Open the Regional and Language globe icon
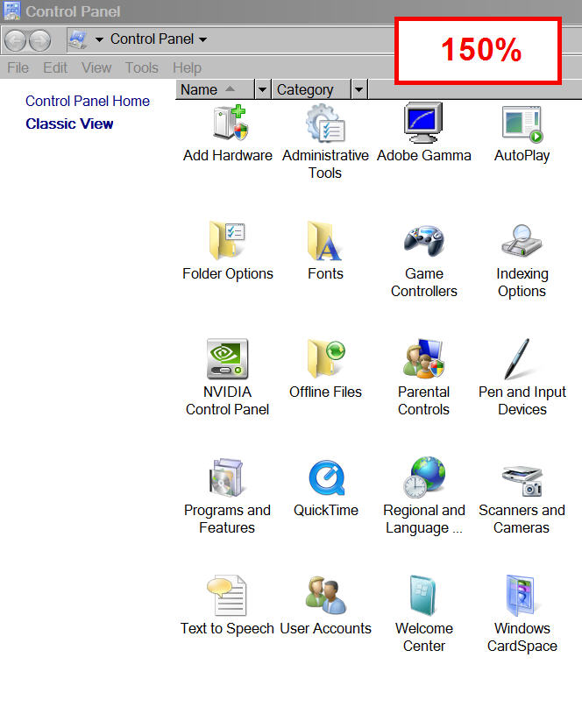The height and width of the screenshot is (728, 582). click(424, 477)
